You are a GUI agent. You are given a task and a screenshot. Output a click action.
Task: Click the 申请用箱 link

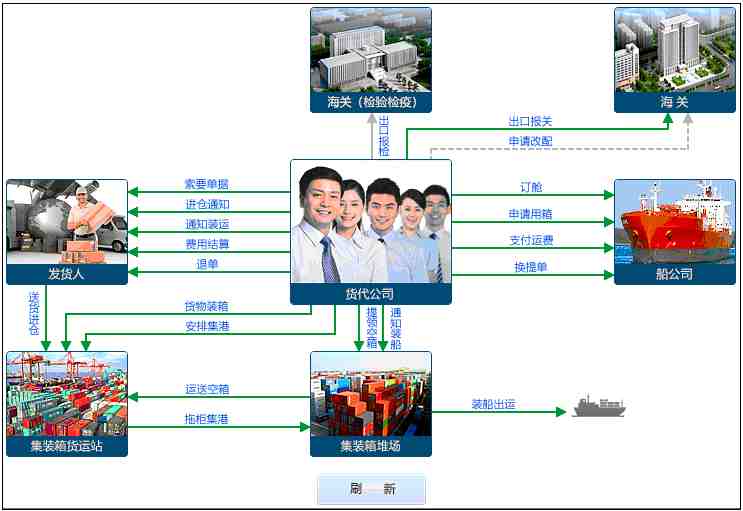click(530, 214)
